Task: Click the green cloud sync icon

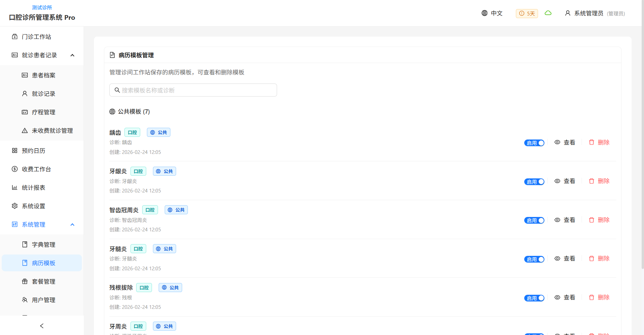Action: 548,13
